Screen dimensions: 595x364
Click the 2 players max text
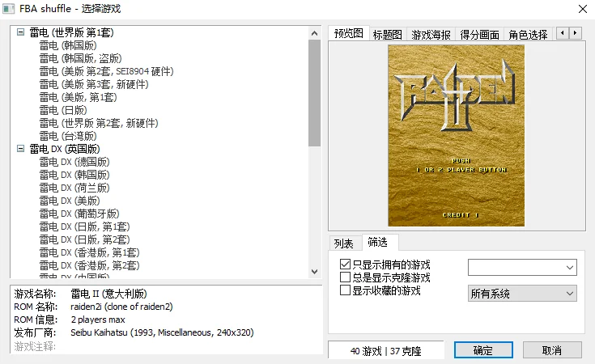click(x=97, y=320)
